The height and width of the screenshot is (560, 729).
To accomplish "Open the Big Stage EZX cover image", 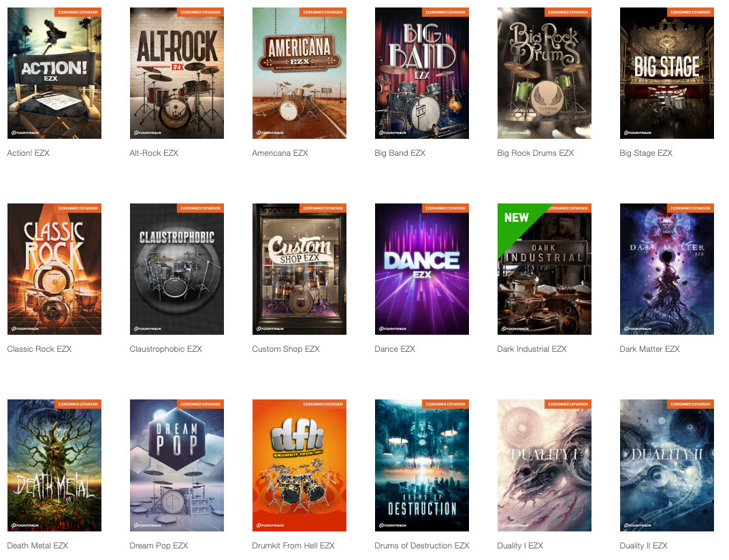I will tap(666, 73).
